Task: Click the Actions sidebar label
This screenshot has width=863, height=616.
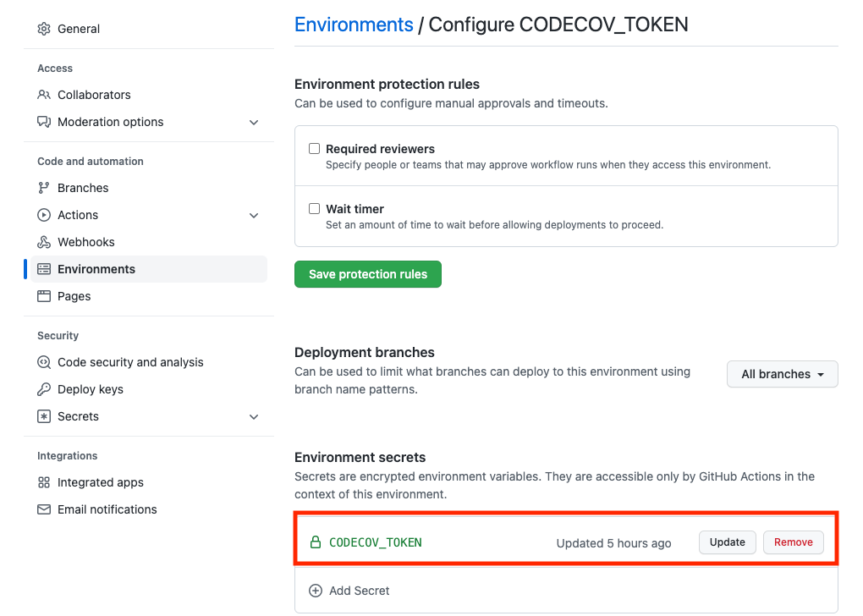Action: pos(78,215)
